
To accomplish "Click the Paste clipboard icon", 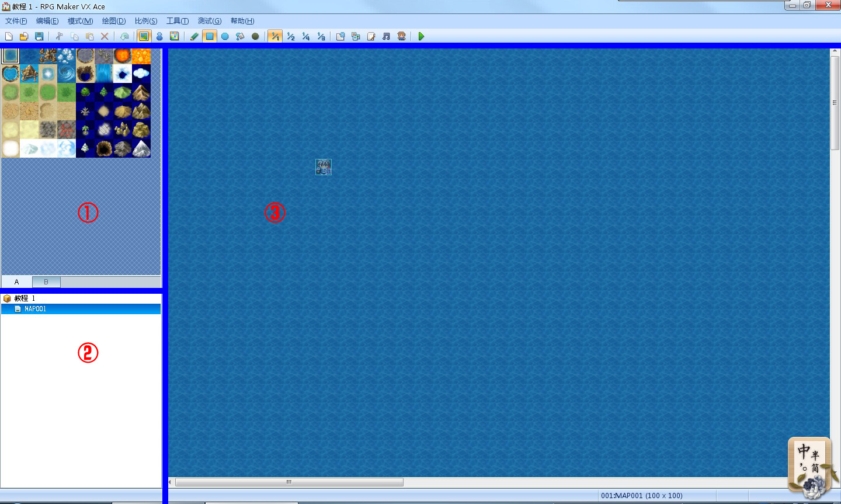I will point(89,36).
